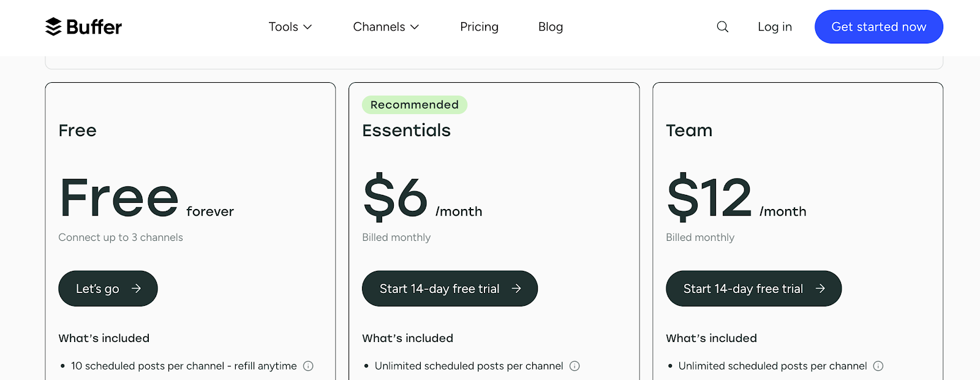This screenshot has height=380, width=980.
Task: Click Essentials 'Unlimited scheduled posts per channel' text
Action: (x=469, y=366)
